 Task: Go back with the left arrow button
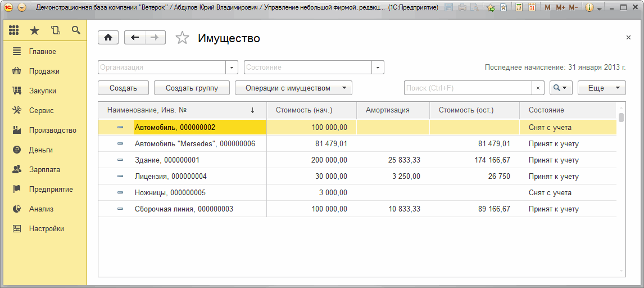(x=135, y=37)
